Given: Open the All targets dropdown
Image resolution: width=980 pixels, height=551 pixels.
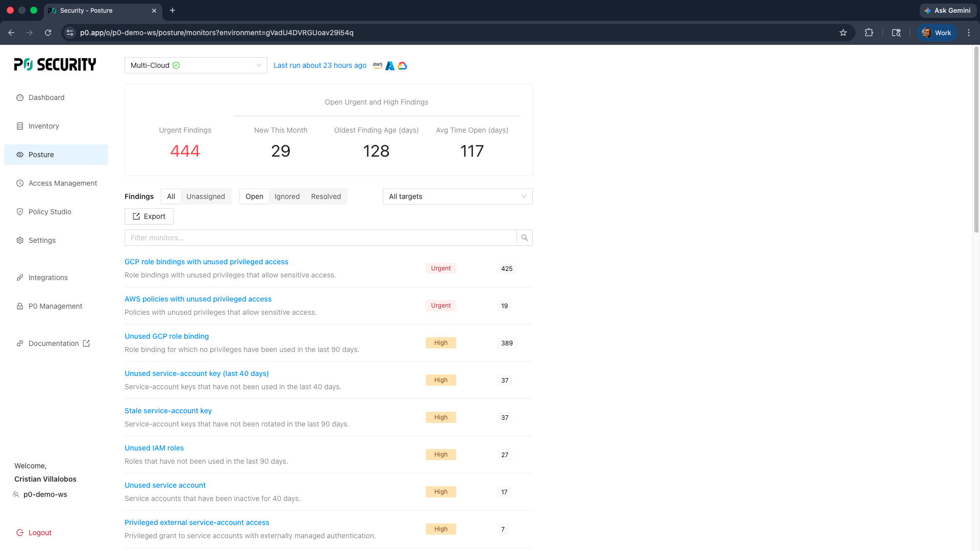Looking at the screenshot, I should (x=457, y=196).
